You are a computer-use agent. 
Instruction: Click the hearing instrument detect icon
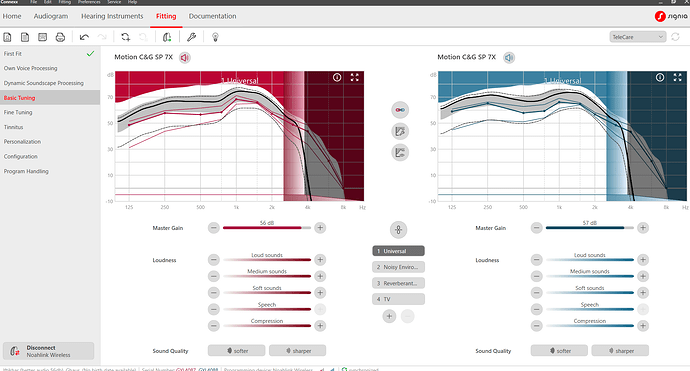pos(167,37)
